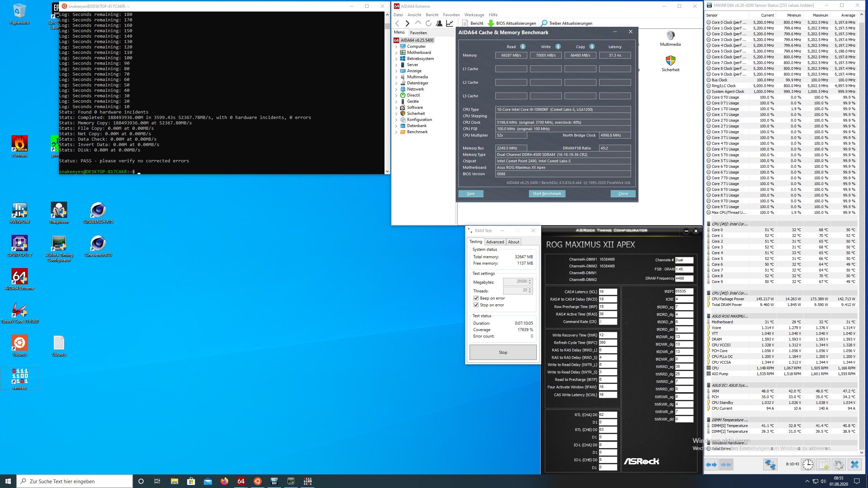Open the AIDA64 graph chart toolbar icon
Viewport: 868px width, 488px height.
coord(450,23)
